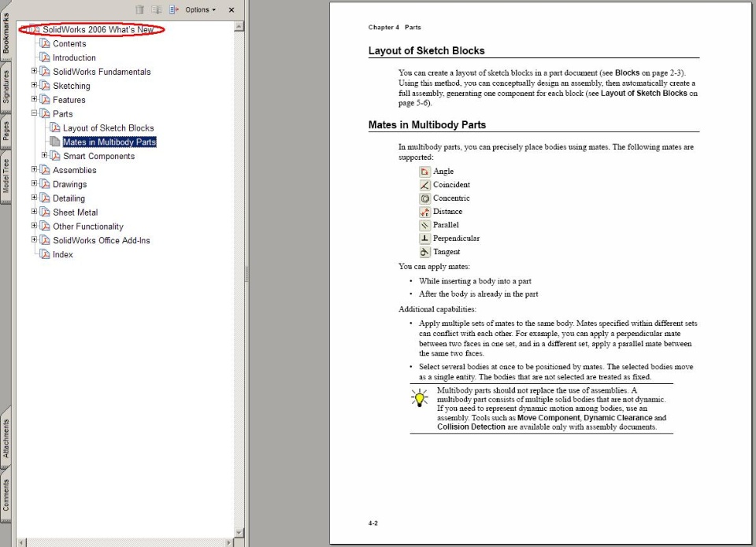Click the bookmarks panel scroll down arrow
The image size is (756, 547).
pyautogui.click(x=239, y=532)
